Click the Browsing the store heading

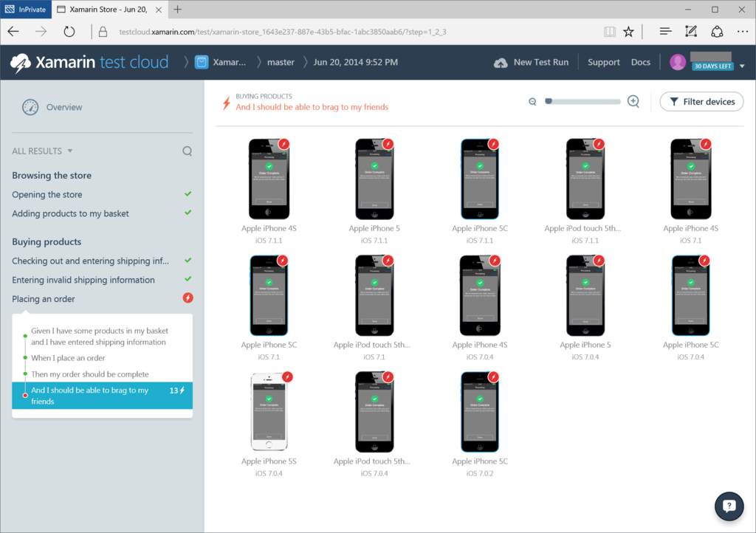[x=52, y=176]
